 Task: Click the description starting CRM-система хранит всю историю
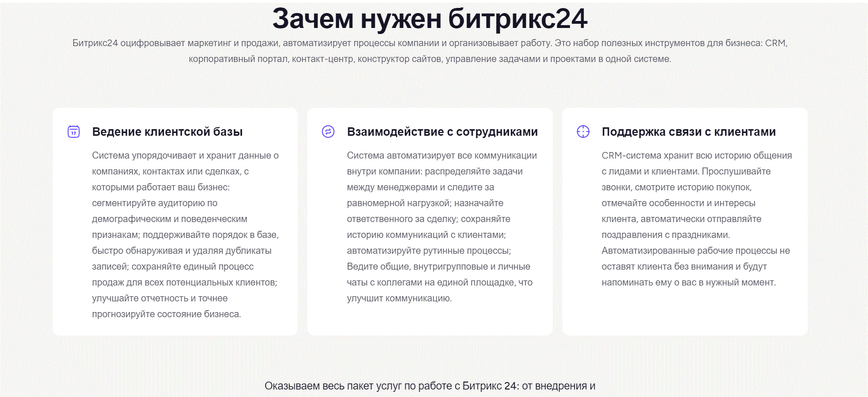pyautogui.click(x=696, y=219)
